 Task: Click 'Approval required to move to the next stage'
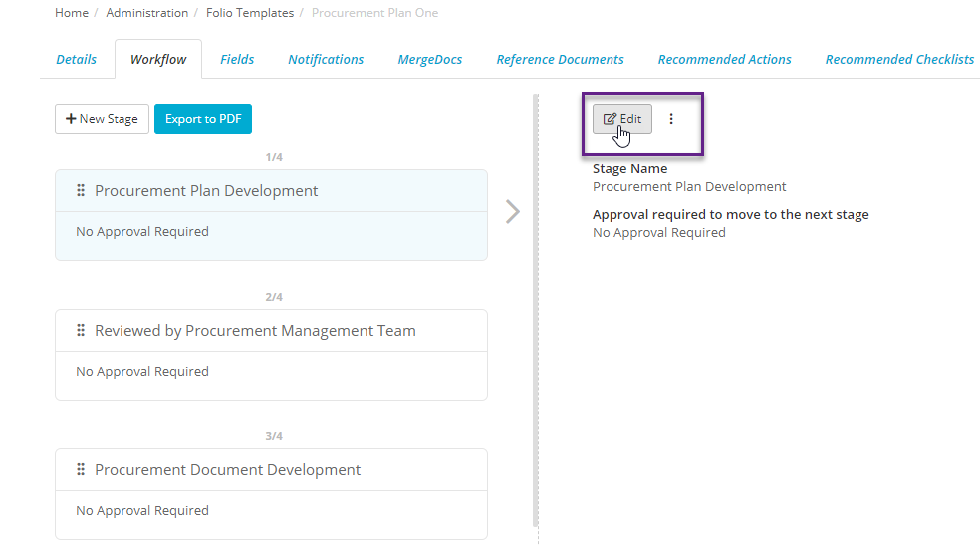pos(731,214)
